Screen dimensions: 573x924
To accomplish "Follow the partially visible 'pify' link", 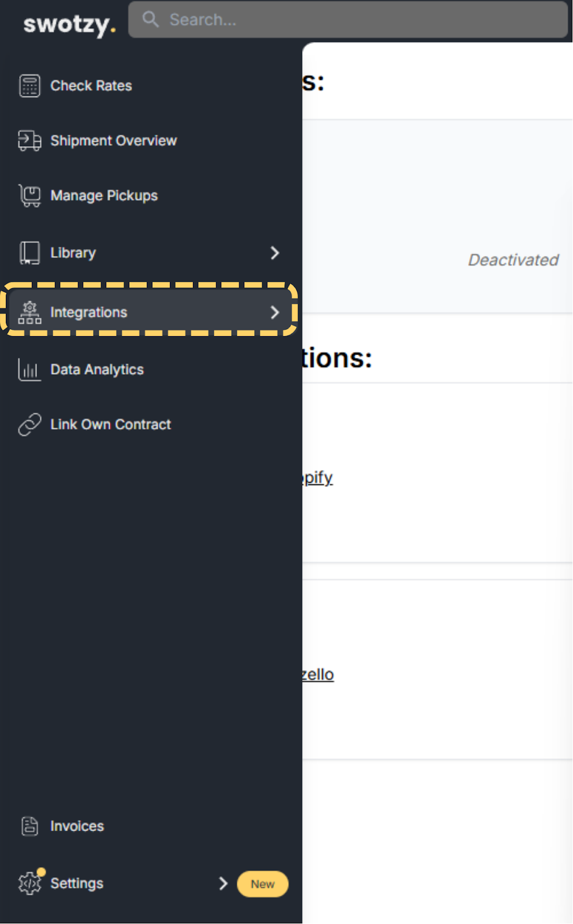I will 318,478.
